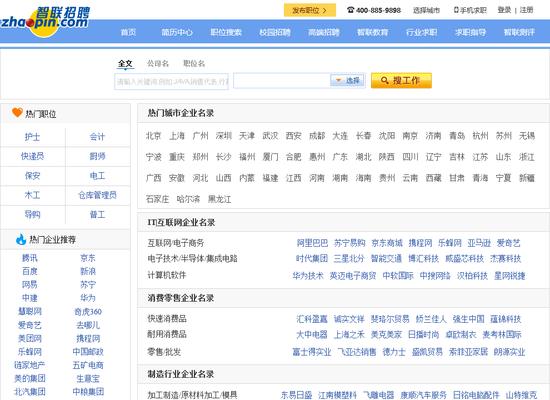550x400 pixels.
Task: Open the 苏宁易购 company link
Action: coord(349,243)
